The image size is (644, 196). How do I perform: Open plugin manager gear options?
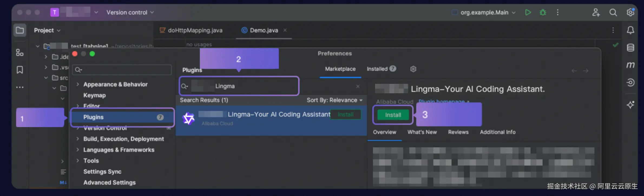pos(413,69)
